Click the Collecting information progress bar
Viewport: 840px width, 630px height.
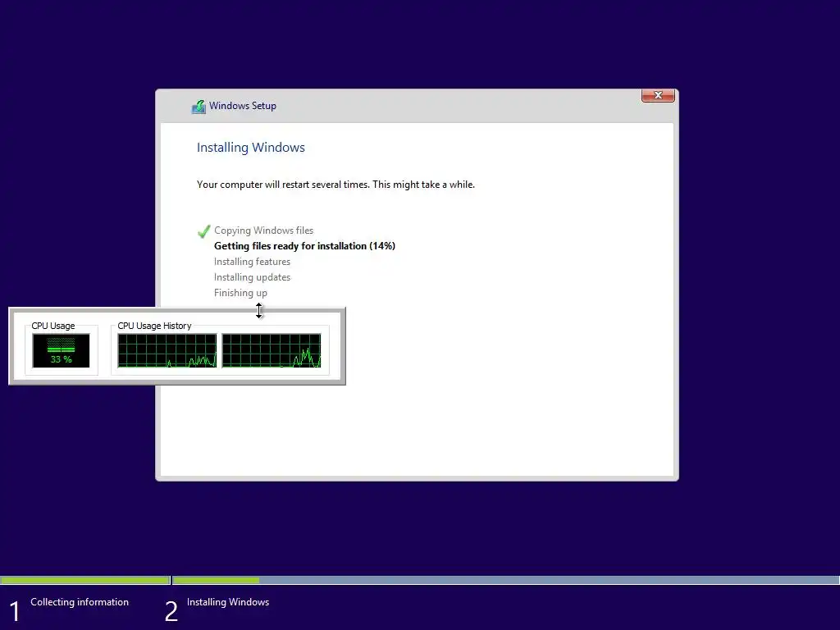85,580
